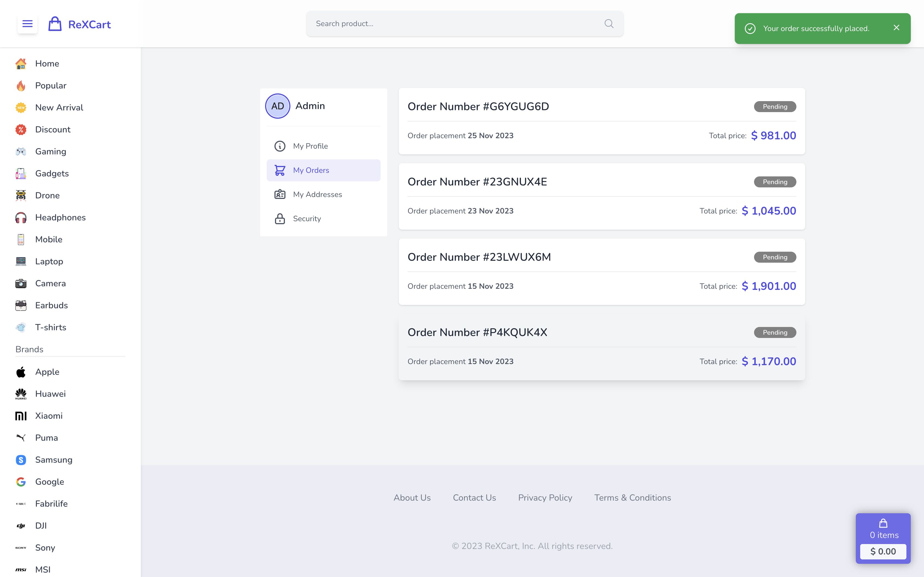Viewport: 924px width, 577px height.
Task: Open order #P4KQUK4X details
Action: pos(477,332)
